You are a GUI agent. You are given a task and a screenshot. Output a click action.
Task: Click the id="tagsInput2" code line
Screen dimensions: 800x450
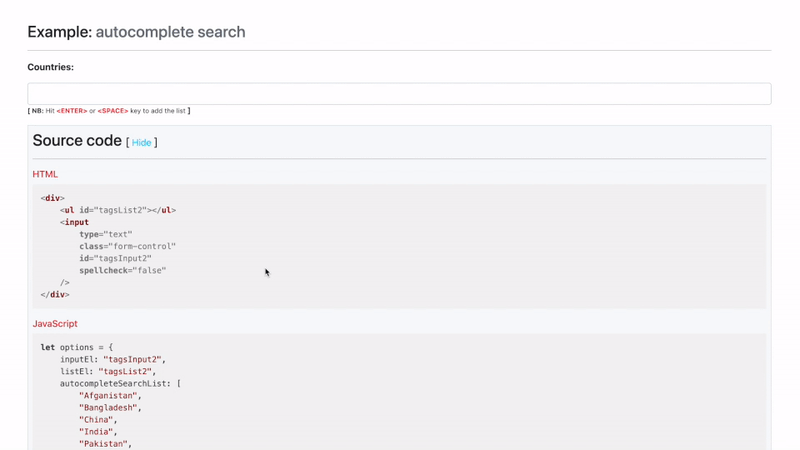click(x=115, y=258)
